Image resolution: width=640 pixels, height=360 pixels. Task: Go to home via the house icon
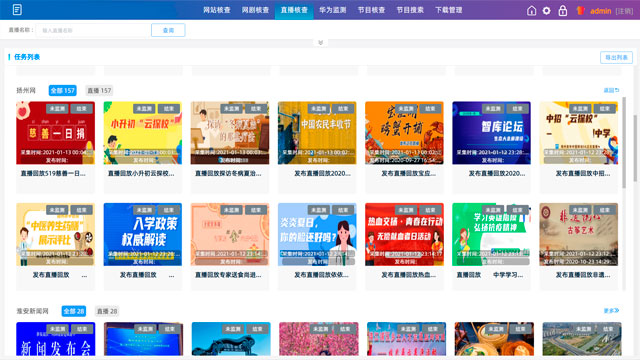tap(531, 11)
